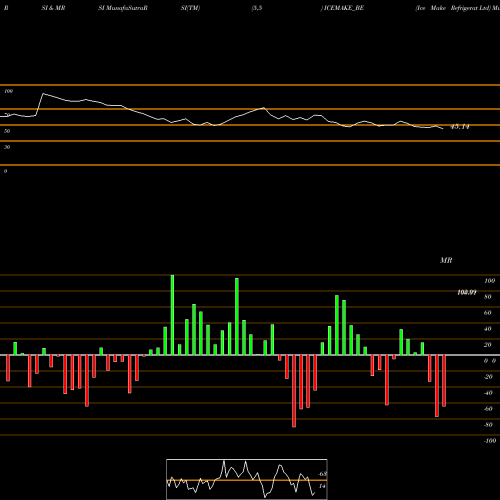Click the "-20" label on MR axis

tap(488, 377)
